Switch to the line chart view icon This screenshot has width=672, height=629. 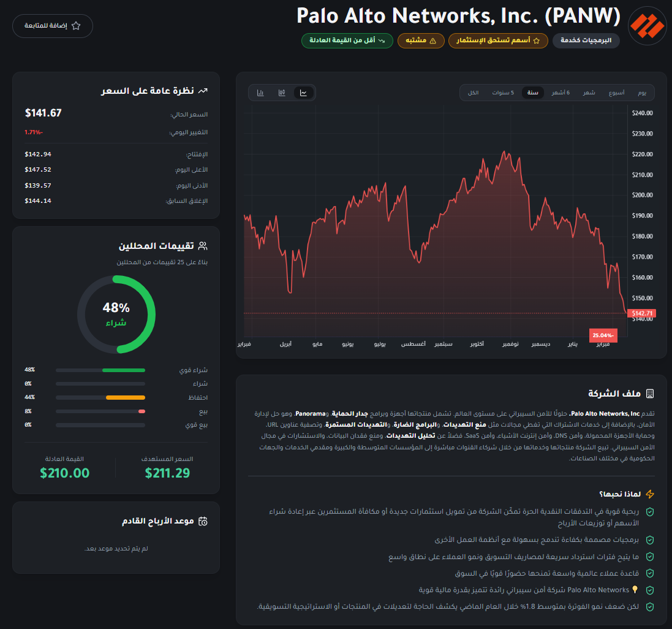pos(303,93)
